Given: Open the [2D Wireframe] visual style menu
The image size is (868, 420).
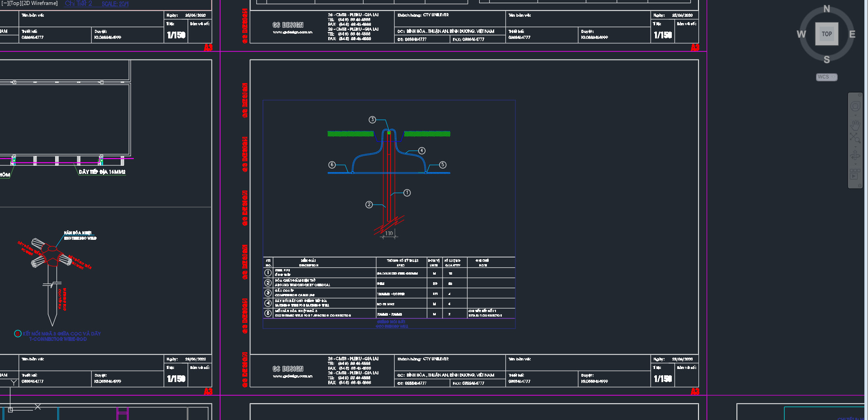Looking at the screenshot, I should click(x=40, y=4).
